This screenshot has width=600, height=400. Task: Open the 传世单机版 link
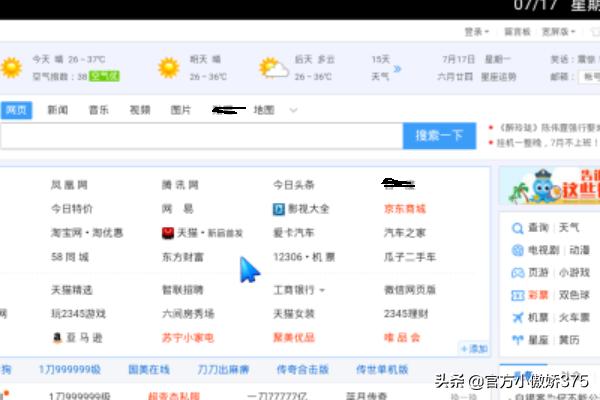point(382,369)
